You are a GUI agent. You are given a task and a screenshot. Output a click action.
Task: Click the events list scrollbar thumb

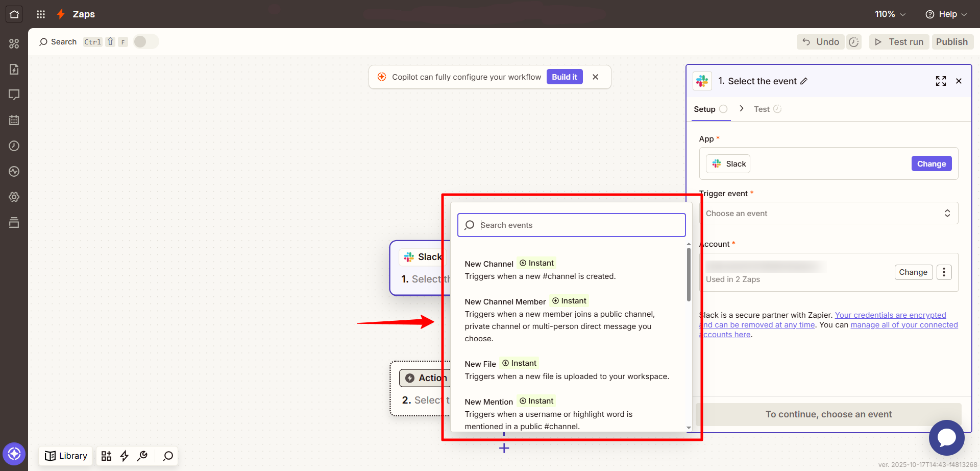point(689,274)
